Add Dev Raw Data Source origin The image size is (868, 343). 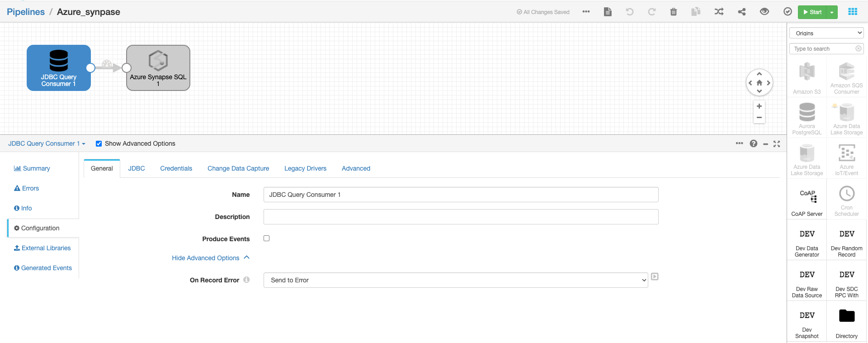point(807,281)
